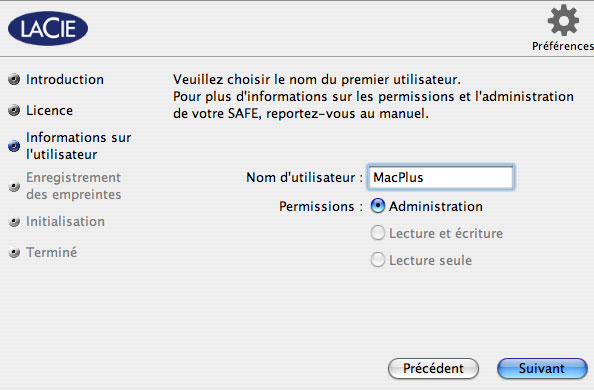Screen dimensions: 594x390
Task: Click the blue Informations sur l'utilisateur bullet
Action: click(x=14, y=146)
